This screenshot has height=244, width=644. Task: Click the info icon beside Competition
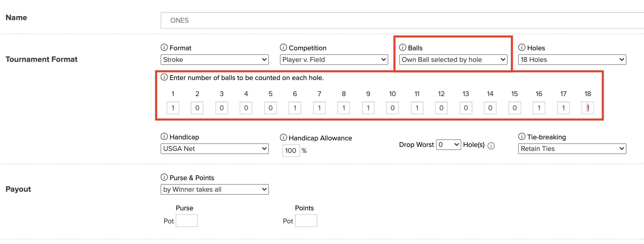click(x=283, y=47)
